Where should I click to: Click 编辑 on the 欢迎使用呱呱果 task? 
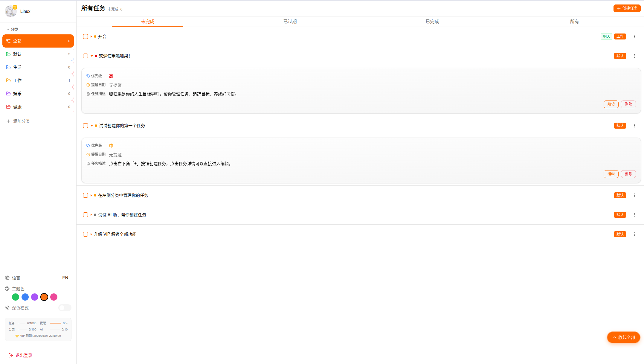pos(611,104)
